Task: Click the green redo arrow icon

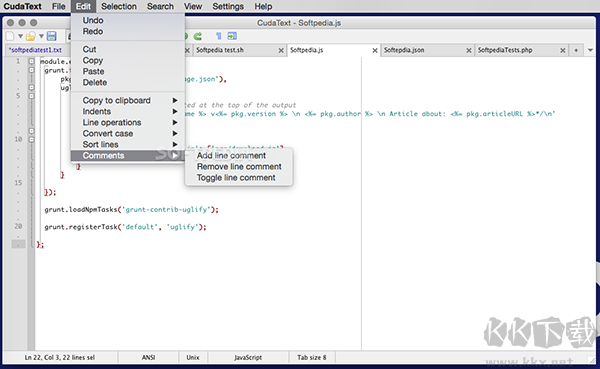Action: [197, 36]
